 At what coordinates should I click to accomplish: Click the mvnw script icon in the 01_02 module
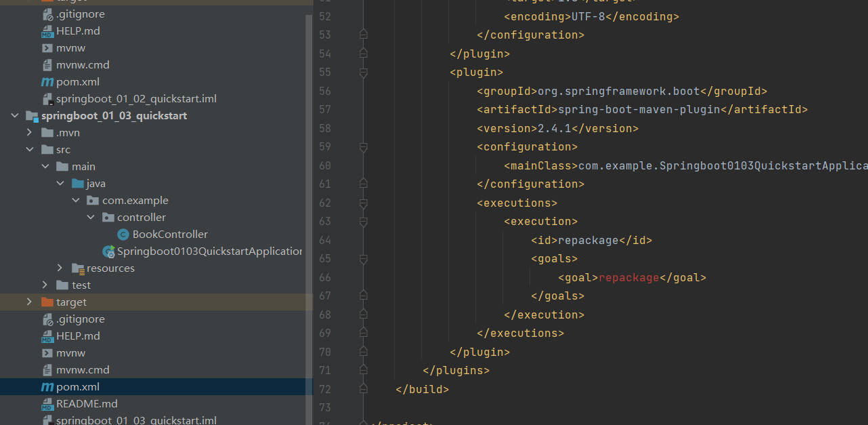coord(47,48)
